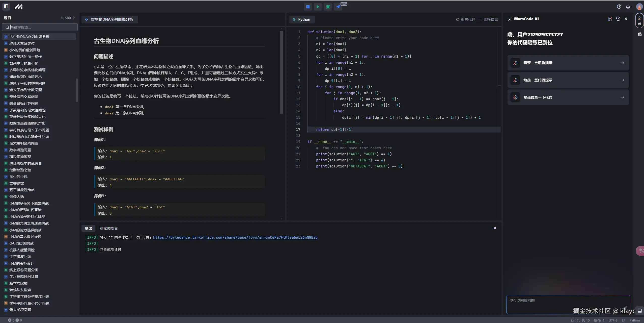Image resolution: width=644 pixels, height=323 pixels.
Task: Submit code with the paper plane icon
Action: [x=338, y=7]
